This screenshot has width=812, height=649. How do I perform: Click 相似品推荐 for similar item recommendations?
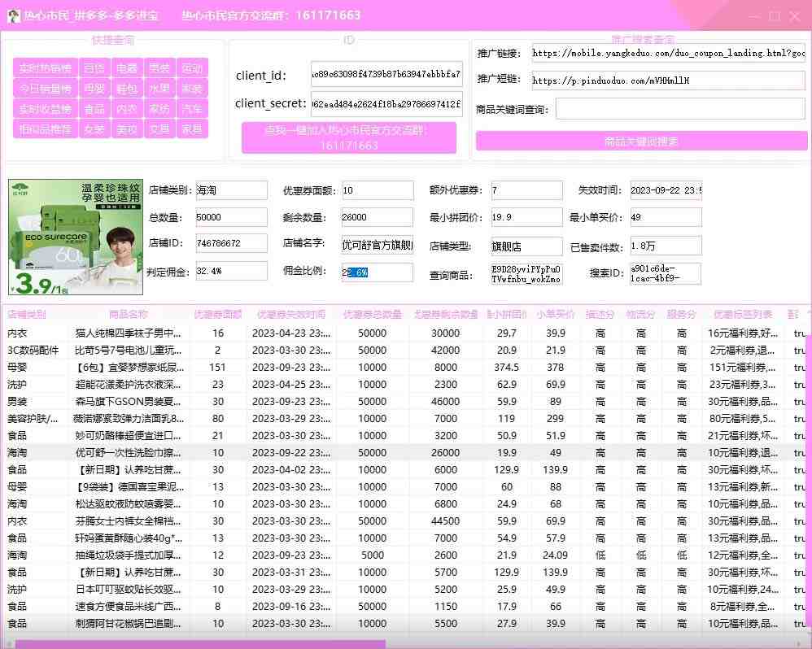[x=44, y=128]
